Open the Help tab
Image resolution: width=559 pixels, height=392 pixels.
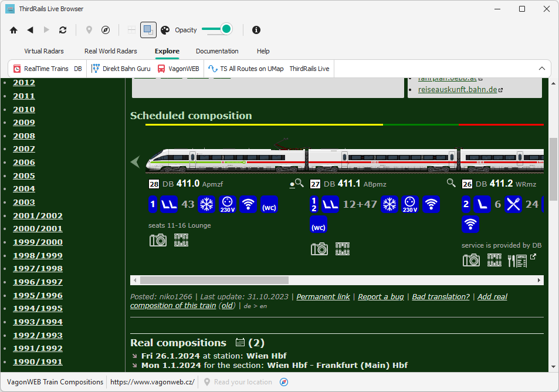[x=263, y=51]
